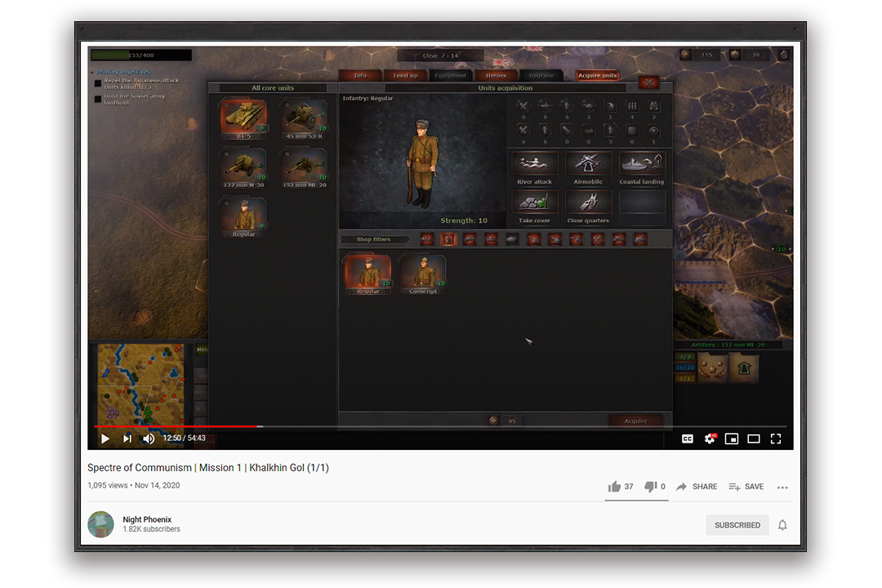Click the Coastal landing trait icon

click(x=642, y=163)
